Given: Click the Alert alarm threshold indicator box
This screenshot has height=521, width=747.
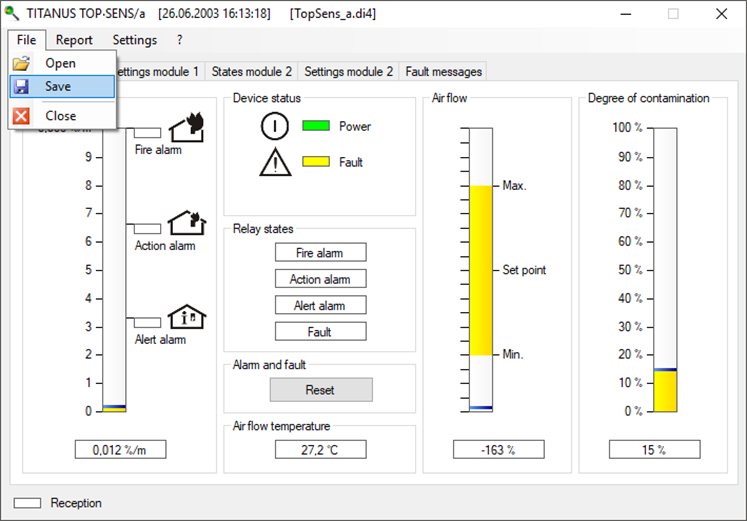Looking at the screenshot, I should coord(147,322).
